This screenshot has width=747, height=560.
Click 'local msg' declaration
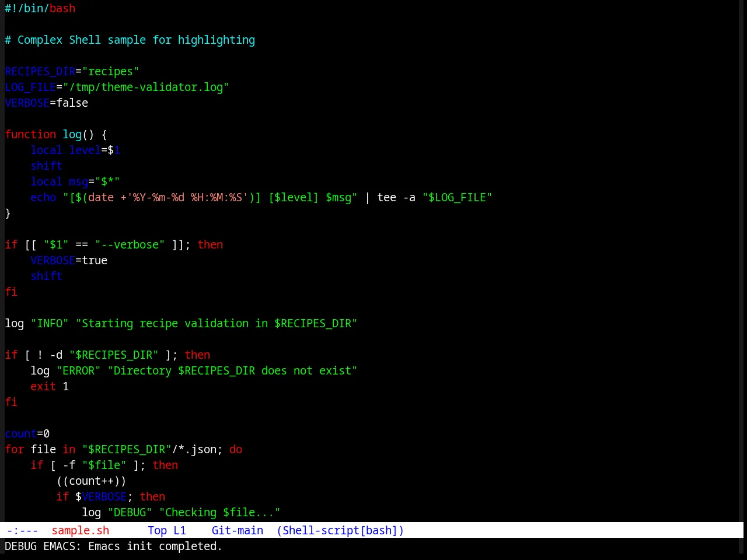(x=60, y=181)
